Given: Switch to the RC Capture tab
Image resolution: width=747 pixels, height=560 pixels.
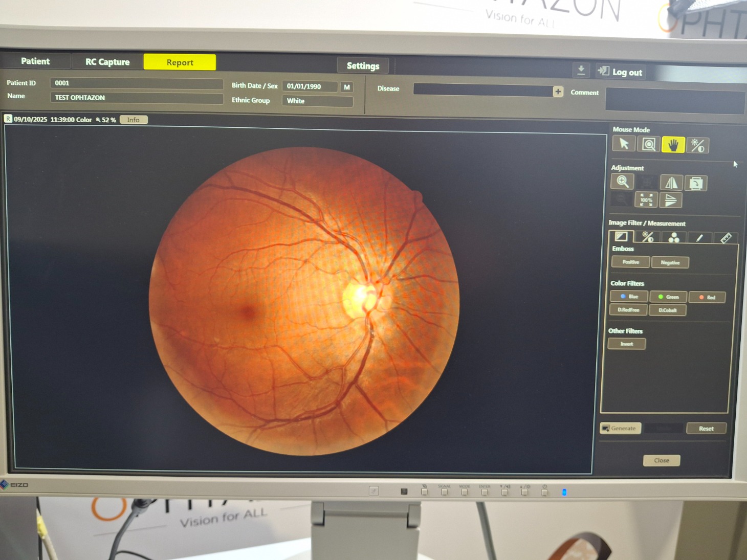Looking at the screenshot, I should [107, 62].
